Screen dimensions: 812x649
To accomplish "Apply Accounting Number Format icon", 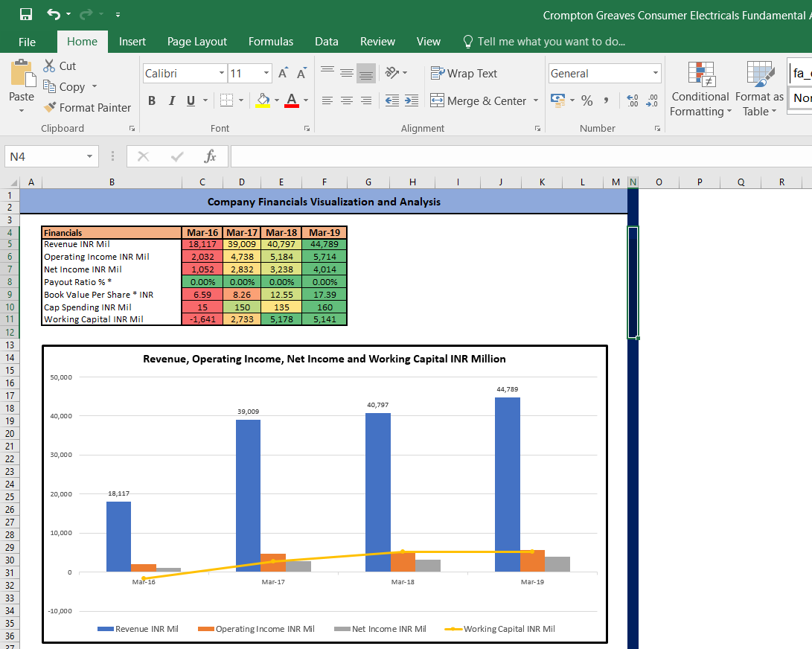I will (x=558, y=100).
